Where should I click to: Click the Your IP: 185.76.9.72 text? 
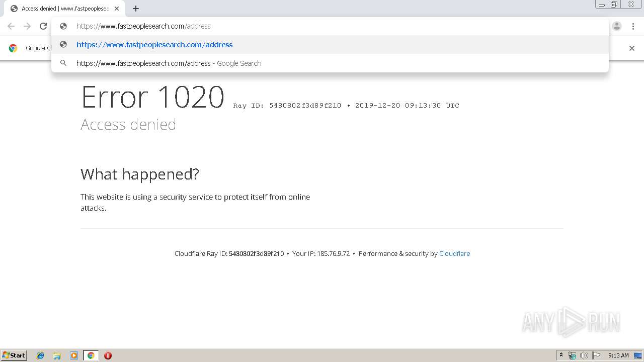click(x=321, y=253)
